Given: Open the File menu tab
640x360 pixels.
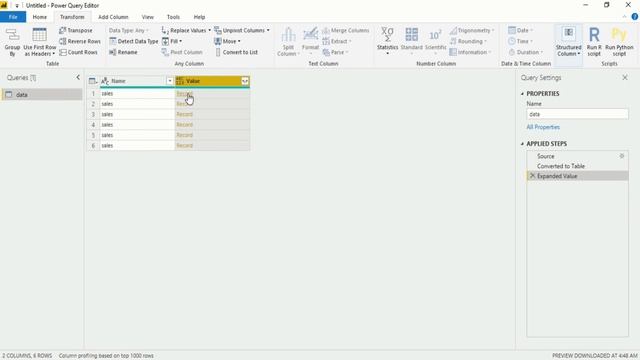Looking at the screenshot, I should 13,17.
